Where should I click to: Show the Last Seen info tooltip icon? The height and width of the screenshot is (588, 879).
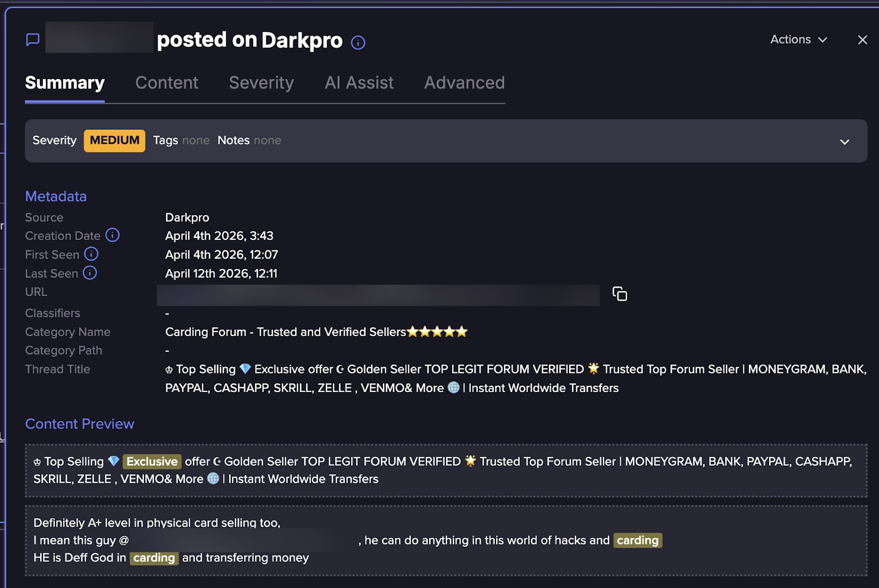[x=90, y=273]
